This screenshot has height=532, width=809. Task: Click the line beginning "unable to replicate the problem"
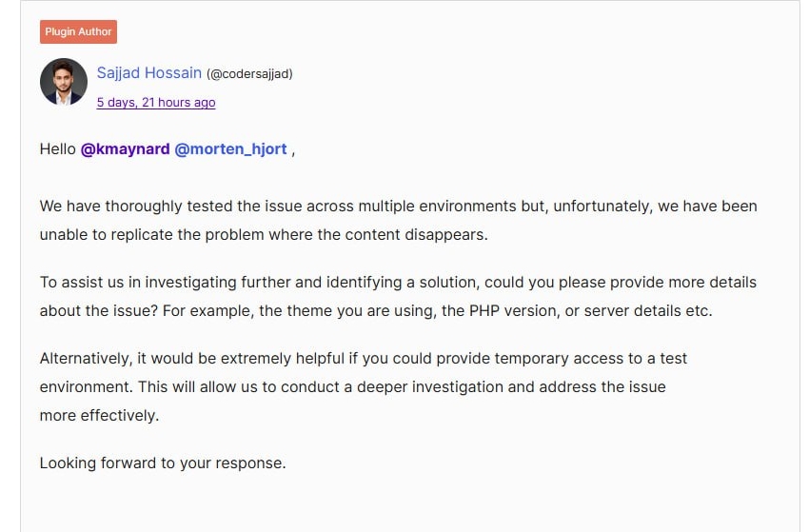point(264,234)
